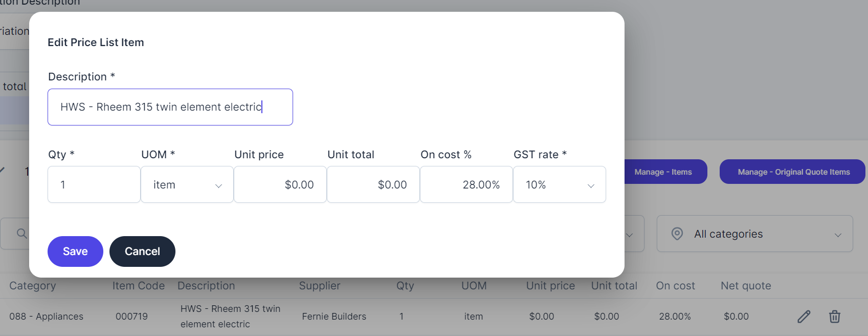Click the Supplier column header

click(x=320, y=286)
